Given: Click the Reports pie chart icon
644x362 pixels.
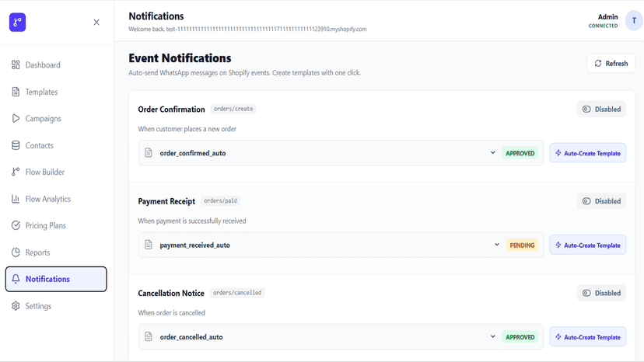Looking at the screenshot, I should click(x=16, y=252).
